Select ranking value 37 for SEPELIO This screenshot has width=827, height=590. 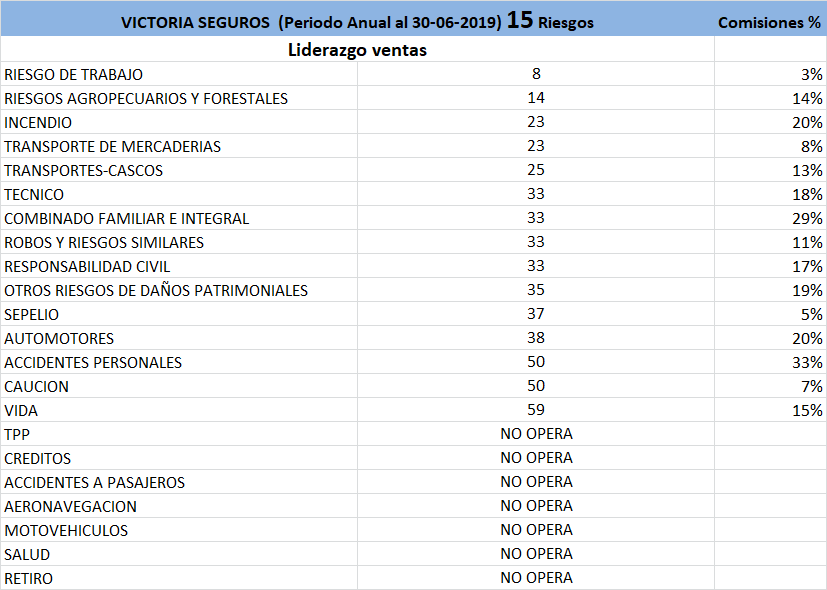536,314
